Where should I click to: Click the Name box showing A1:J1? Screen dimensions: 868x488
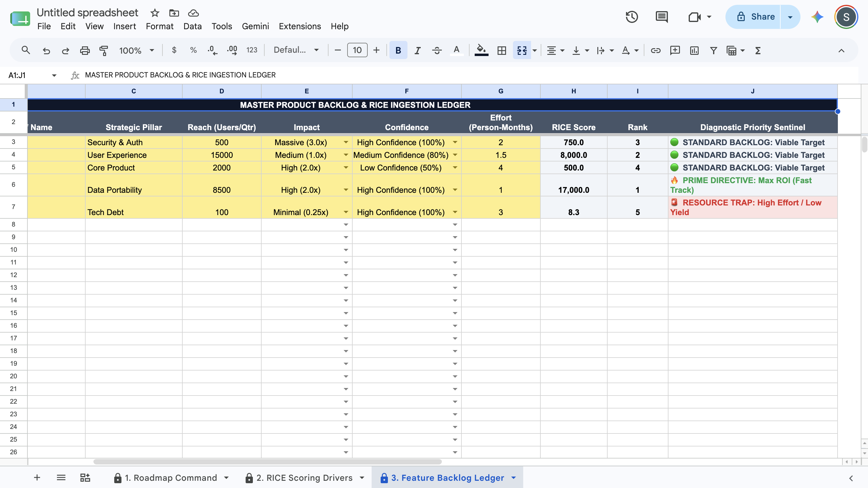pyautogui.click(x=32, y=75)
